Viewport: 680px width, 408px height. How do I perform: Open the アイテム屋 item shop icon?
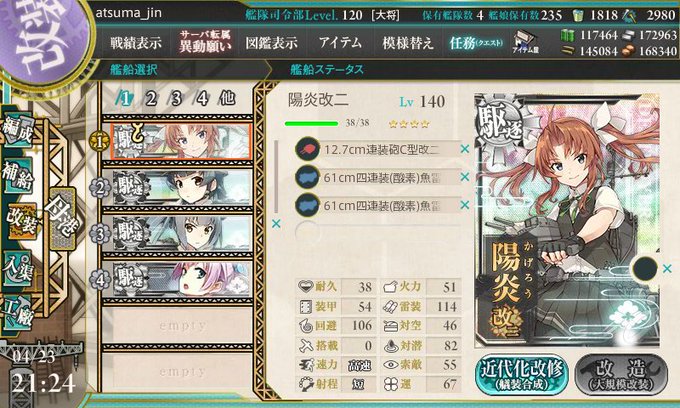[526, 42]
